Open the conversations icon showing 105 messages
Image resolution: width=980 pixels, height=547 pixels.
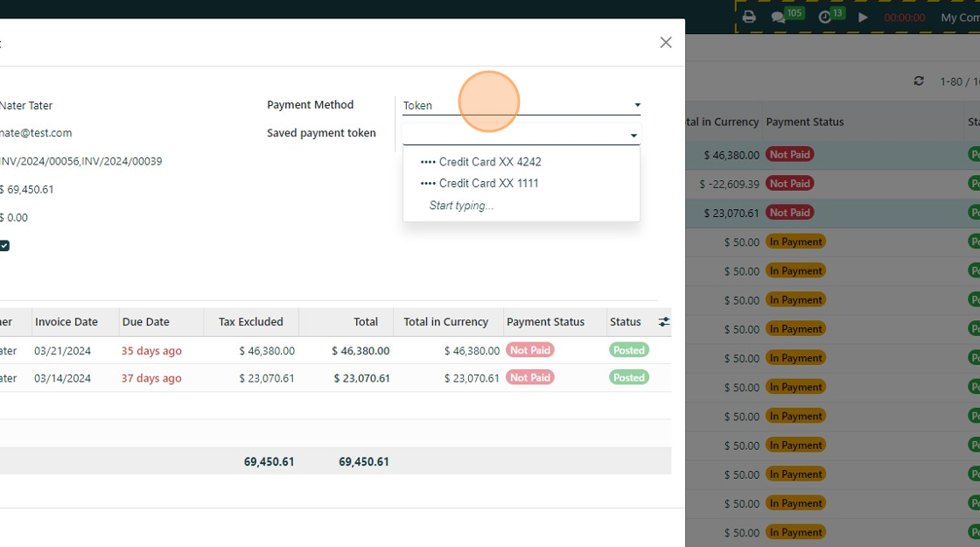point(778,18)
